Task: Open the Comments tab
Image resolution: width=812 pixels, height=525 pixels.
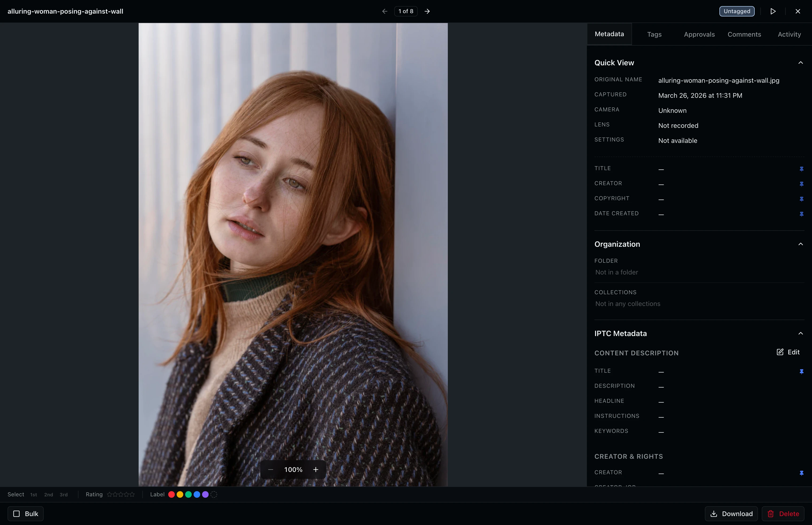Action: pos(744,34)
